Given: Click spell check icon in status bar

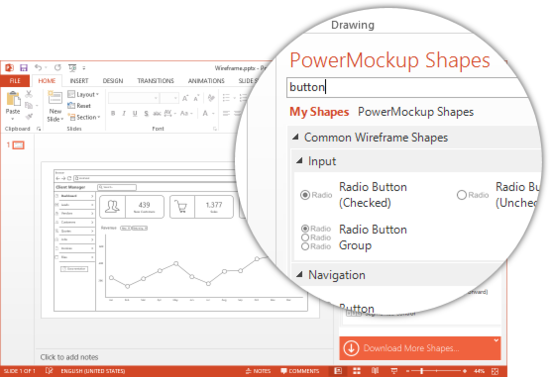Looking at the screenshot, I should pos(49,371).
